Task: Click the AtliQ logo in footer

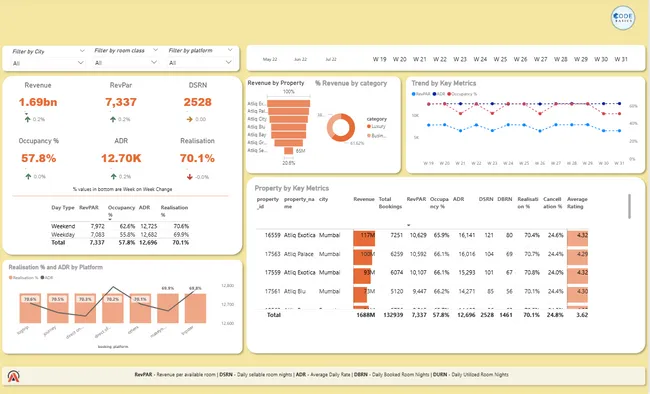Action: [x=13, y=376]
